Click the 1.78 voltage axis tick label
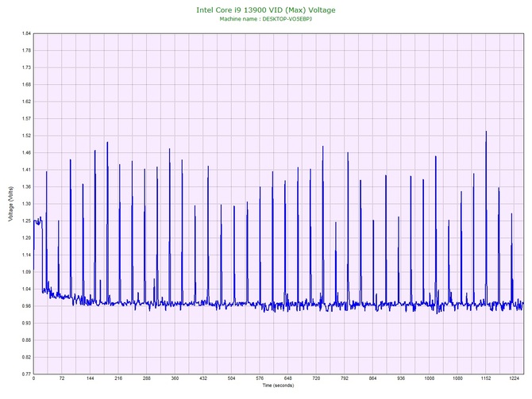532x399 pixels. [x=26, y=51]
